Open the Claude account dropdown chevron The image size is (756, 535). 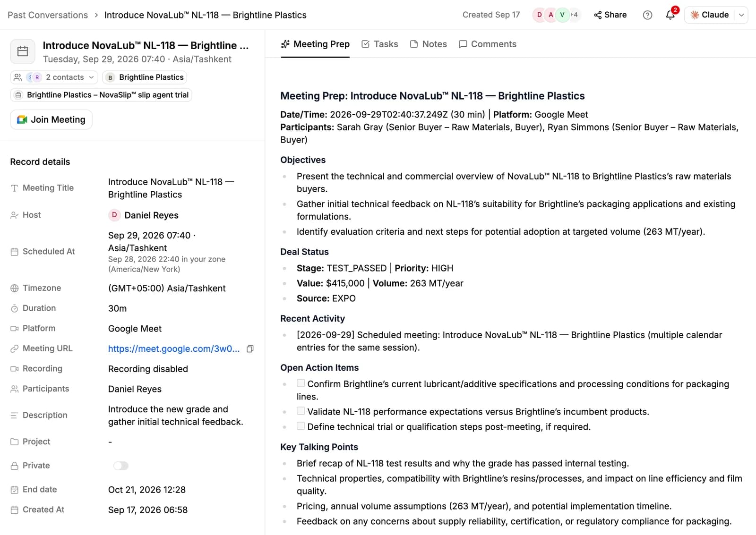pos(741,15)
